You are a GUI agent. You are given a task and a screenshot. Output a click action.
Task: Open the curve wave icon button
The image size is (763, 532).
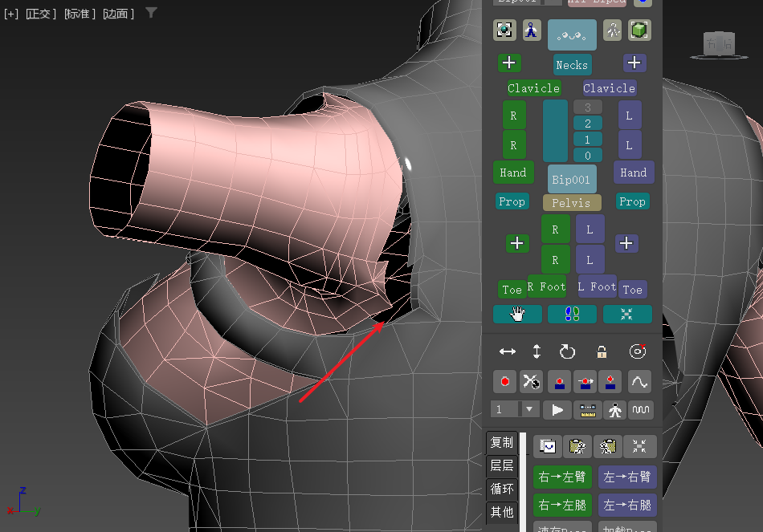(639, 382)
